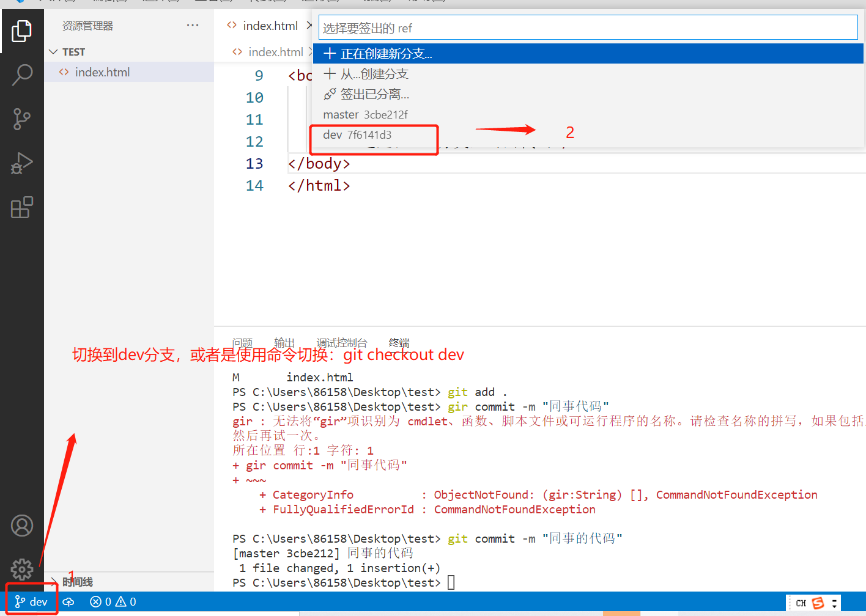This screenshot has height=616, width=866.
Task: Choose 'Create new branch' option
Action: 588,54
